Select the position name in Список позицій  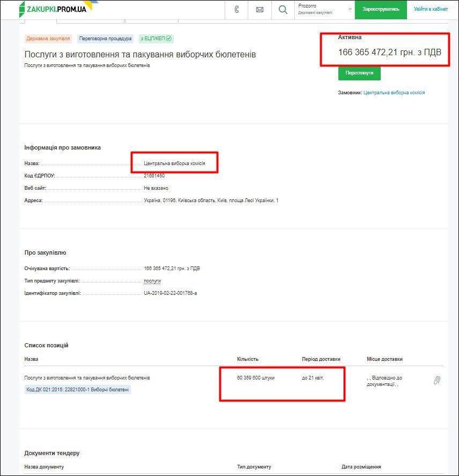point(87,378)
